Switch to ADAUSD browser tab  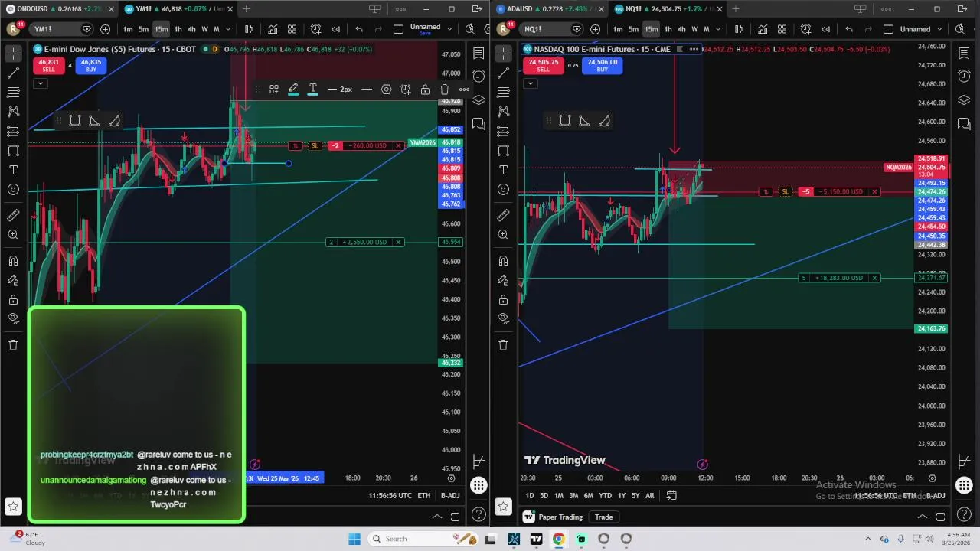[548, 9]
